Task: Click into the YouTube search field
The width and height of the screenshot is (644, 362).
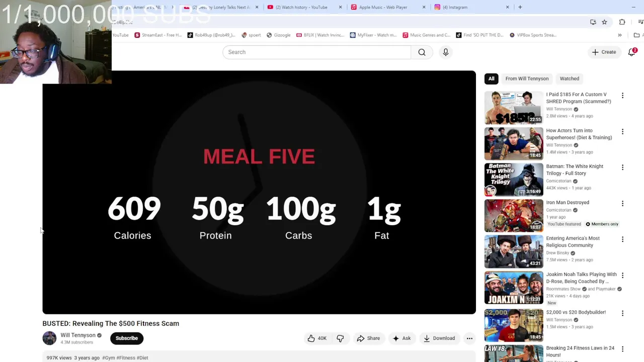Action: 317,52
